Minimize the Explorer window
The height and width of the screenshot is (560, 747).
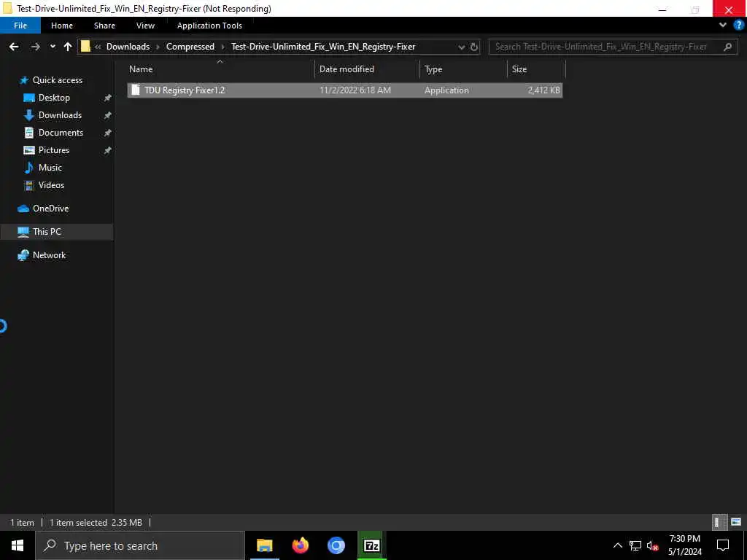coord(662,9)
